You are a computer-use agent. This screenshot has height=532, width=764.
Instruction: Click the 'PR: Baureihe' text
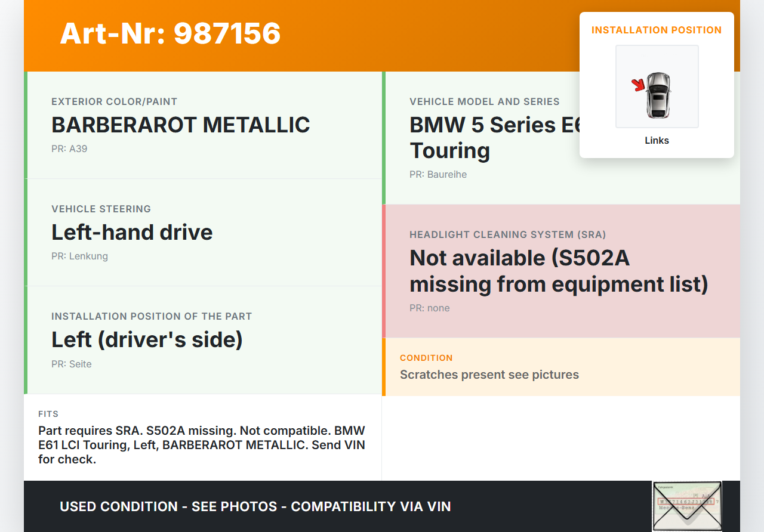point(438,175)
